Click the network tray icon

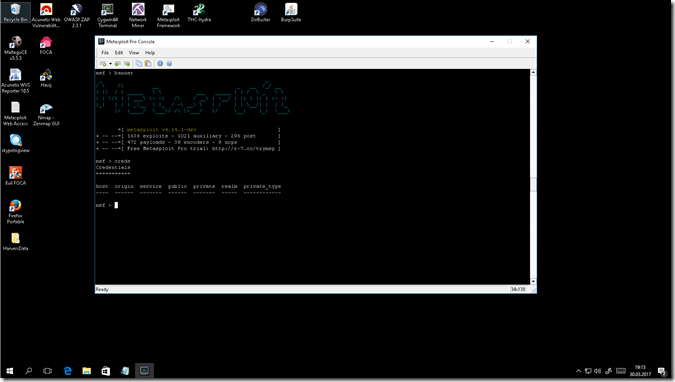(588, 371)
